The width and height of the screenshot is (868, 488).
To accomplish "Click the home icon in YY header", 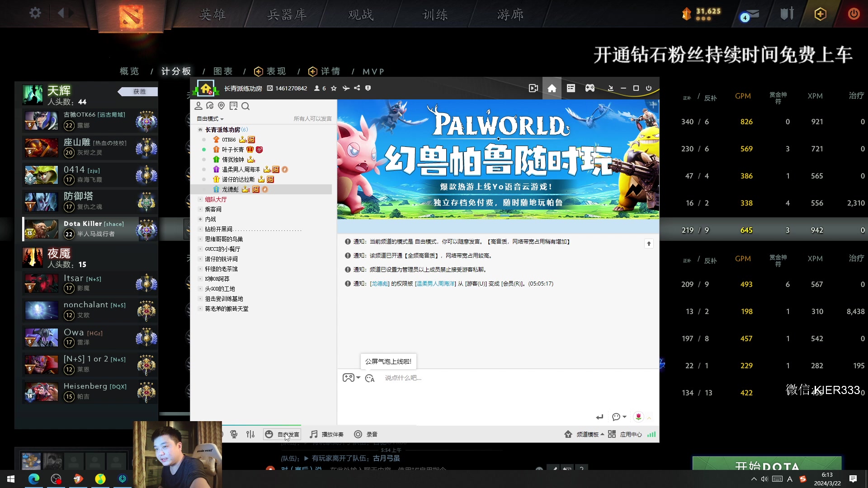I will pyautogui.click(x=552, y=88).
